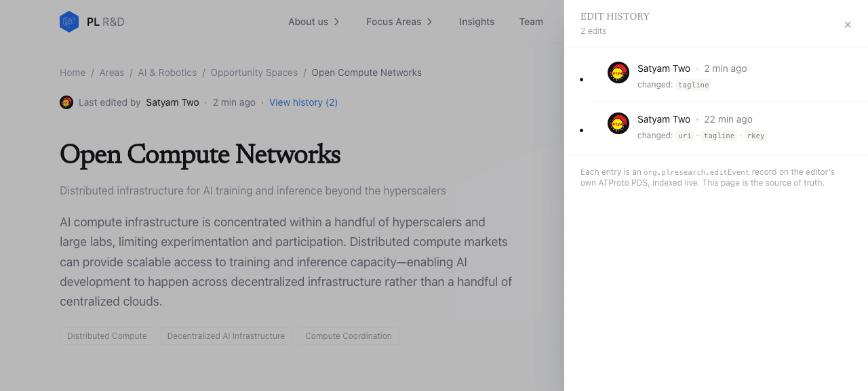Navigate to Home breadcrumb

point(73,73)
